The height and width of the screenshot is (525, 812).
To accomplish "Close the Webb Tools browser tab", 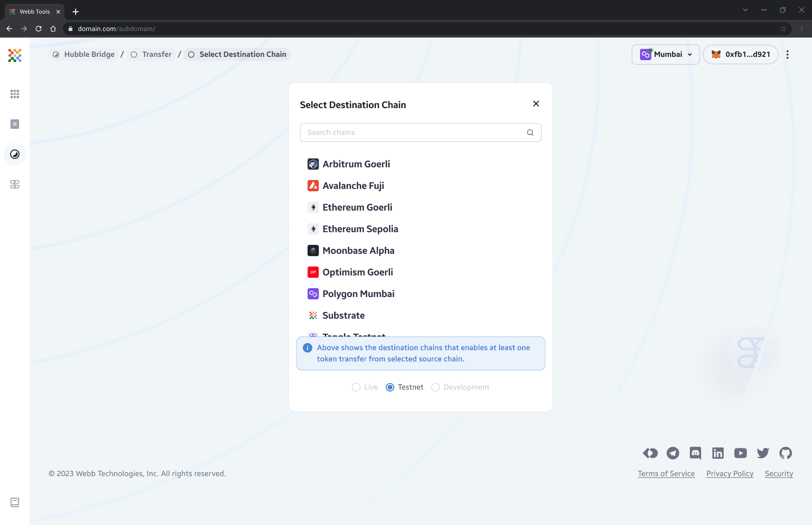I will point(58,12).
